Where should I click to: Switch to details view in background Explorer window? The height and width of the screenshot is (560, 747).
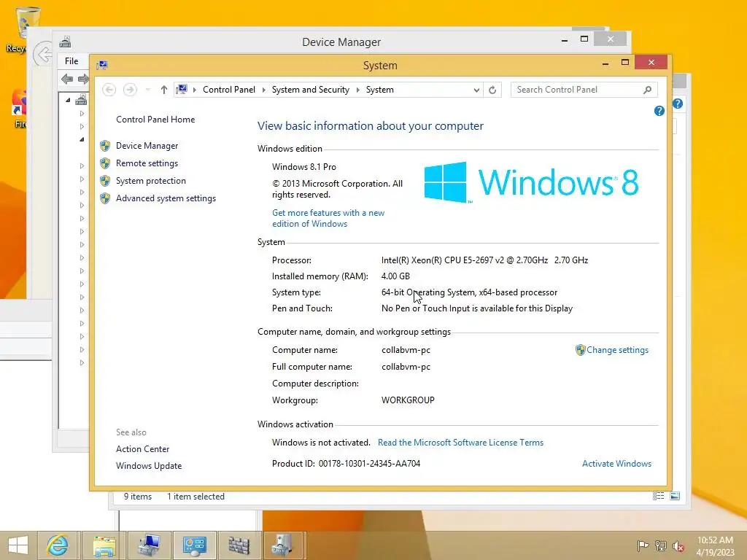[x=659, y=496]
